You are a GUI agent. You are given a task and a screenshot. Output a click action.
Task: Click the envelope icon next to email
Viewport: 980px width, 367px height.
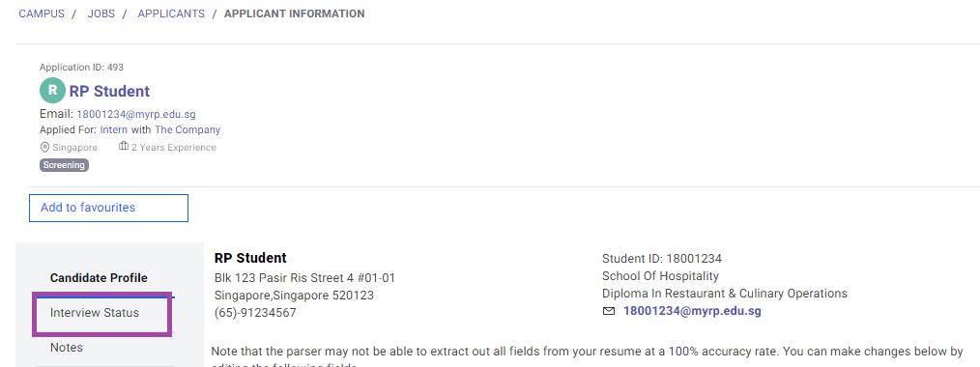click(609, 311)
